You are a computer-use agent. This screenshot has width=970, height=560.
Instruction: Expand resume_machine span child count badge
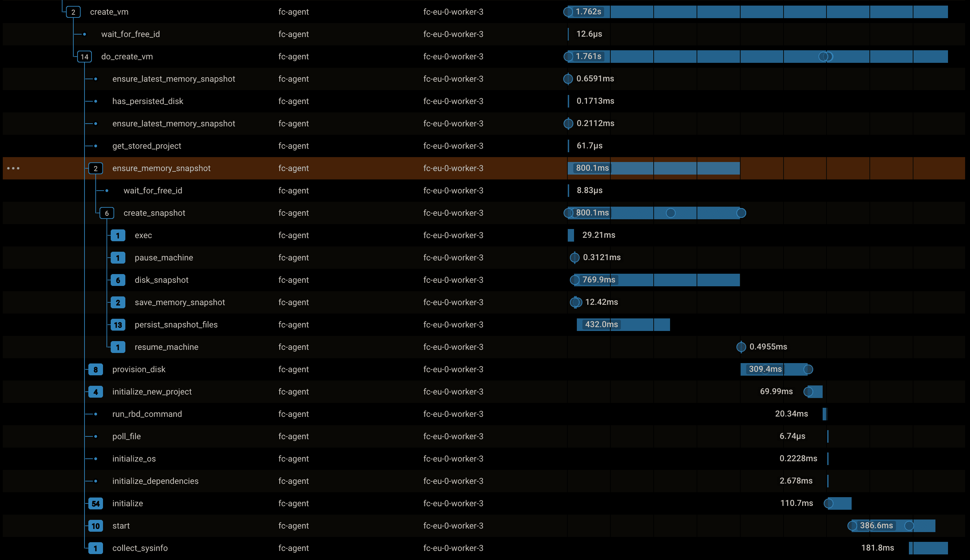point(118,347)
